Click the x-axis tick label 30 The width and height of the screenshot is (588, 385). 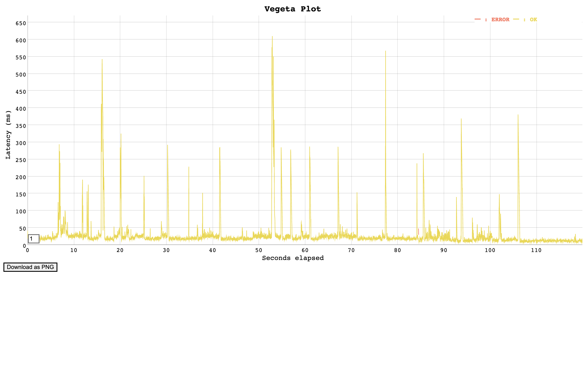tap(166, 250)
